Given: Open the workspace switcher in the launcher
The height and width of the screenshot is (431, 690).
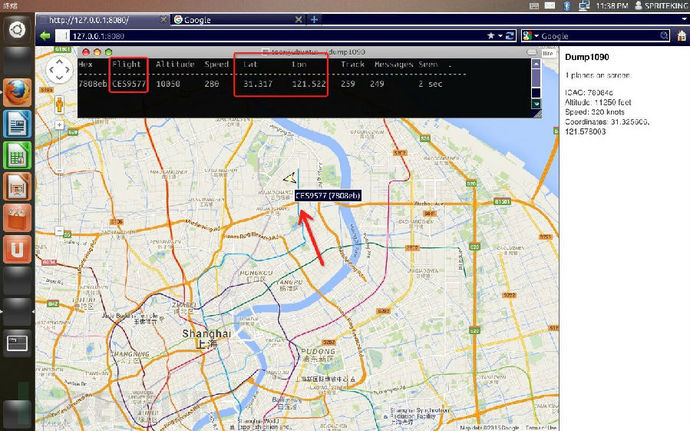Looking at the screenshot, I should tap(17, 343).
